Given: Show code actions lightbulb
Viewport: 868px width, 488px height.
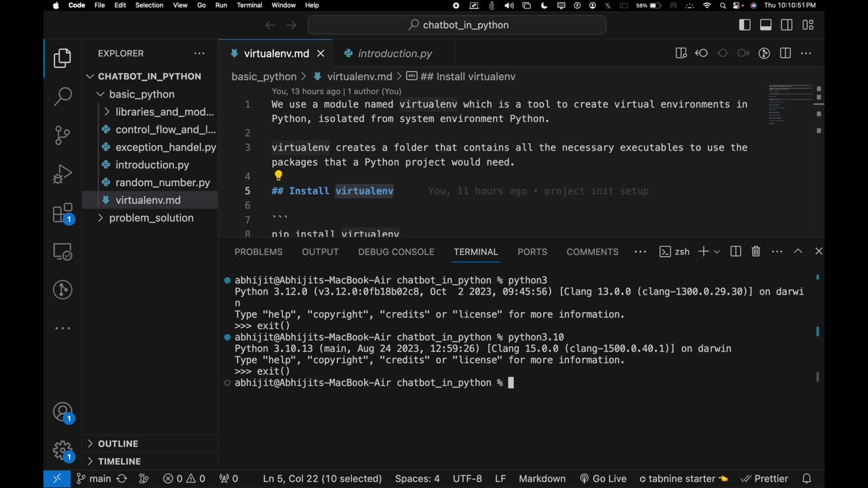Looking at the screenshot, I should (277, 176).
